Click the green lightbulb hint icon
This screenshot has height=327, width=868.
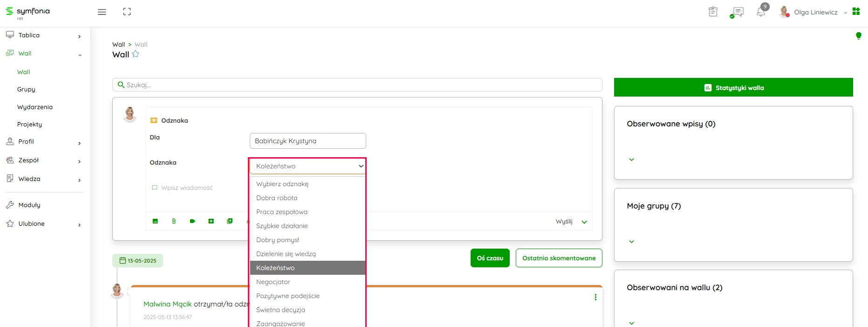click(858, 36)
